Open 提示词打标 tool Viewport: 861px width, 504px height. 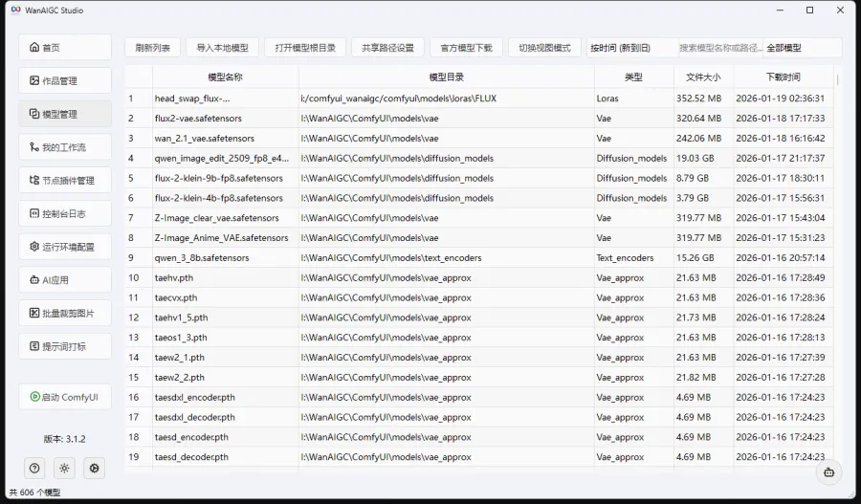pos(65,346)
